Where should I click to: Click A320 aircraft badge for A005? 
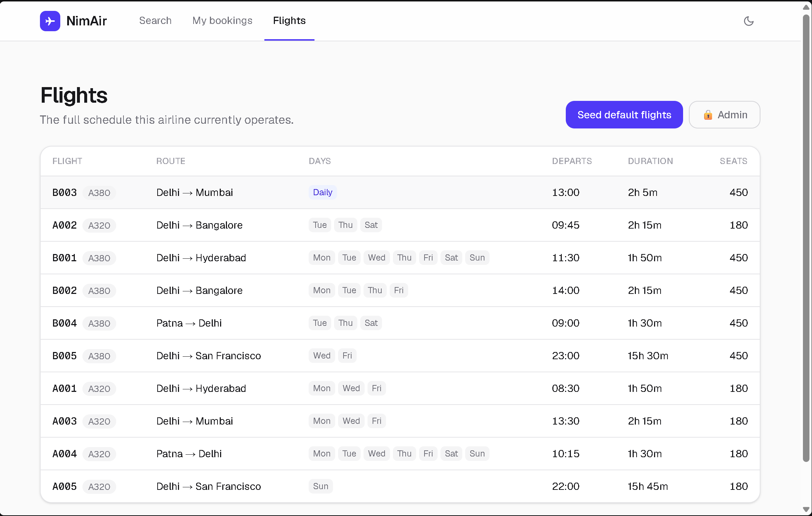click(99, 487)
